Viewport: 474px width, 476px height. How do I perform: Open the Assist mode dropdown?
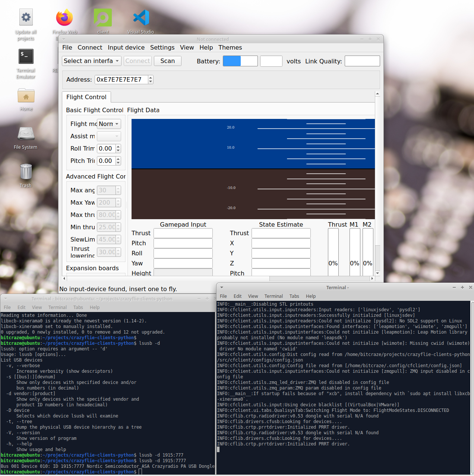(x=109, y=136)
